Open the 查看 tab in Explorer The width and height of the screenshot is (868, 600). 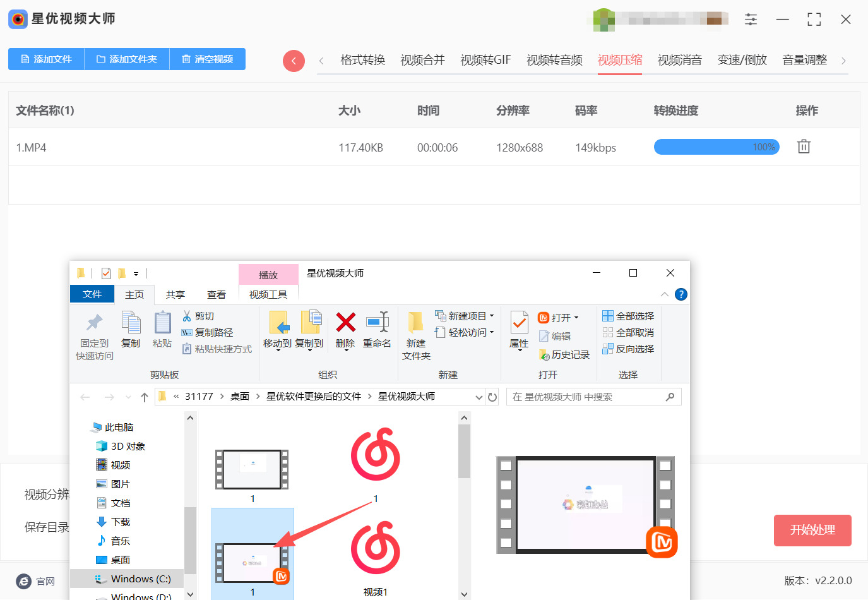click(x=216, y=294)
